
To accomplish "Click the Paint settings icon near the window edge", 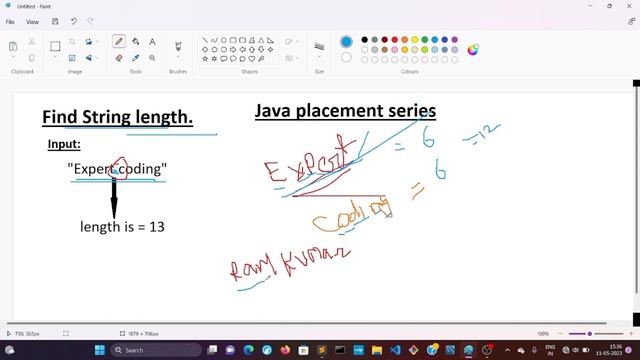I will tap(631, 22).
